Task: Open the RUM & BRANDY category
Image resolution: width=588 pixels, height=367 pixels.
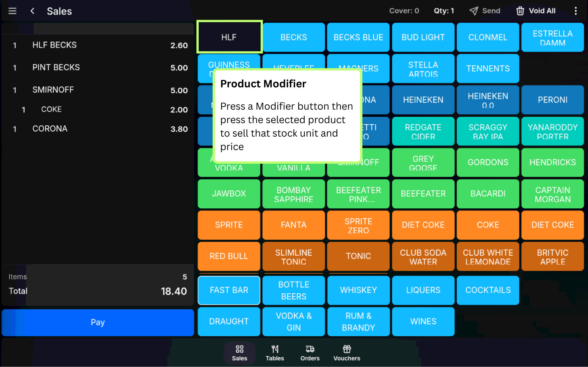Action: 358,322
